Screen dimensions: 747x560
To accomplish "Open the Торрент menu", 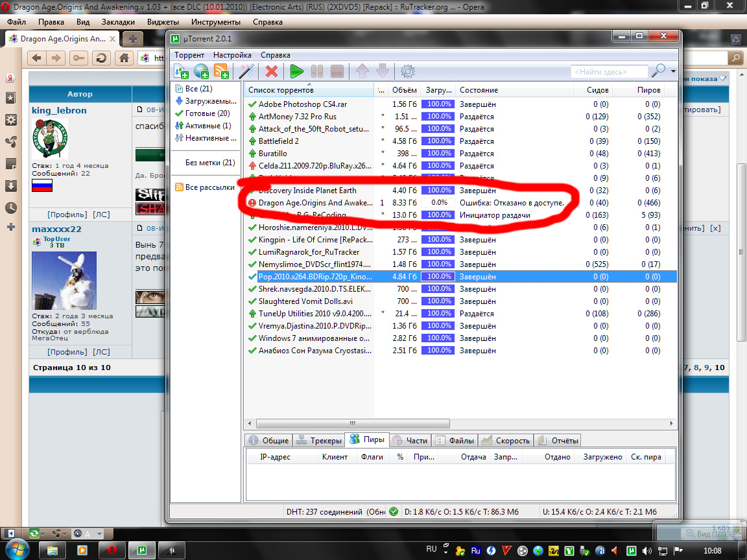I will [189, 54].
